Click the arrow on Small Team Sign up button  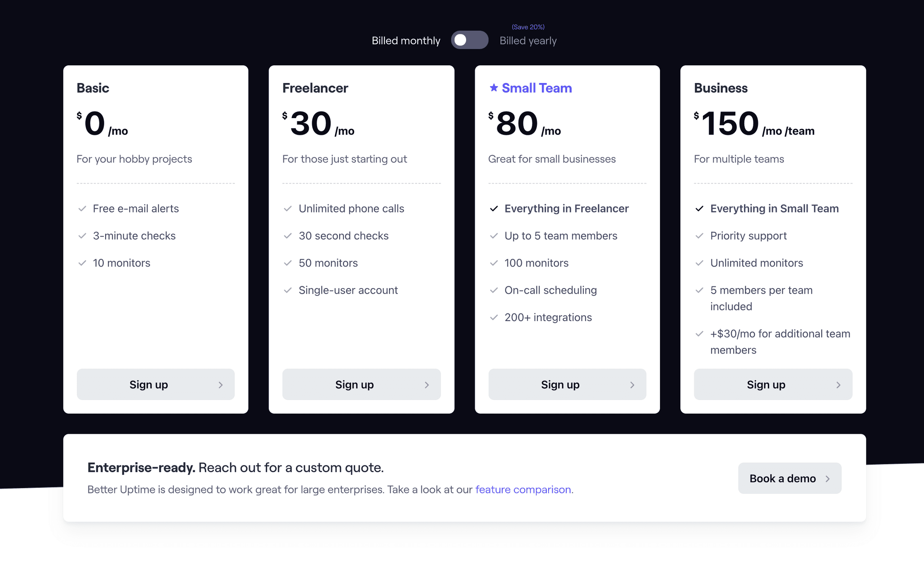tap(632, 384)
